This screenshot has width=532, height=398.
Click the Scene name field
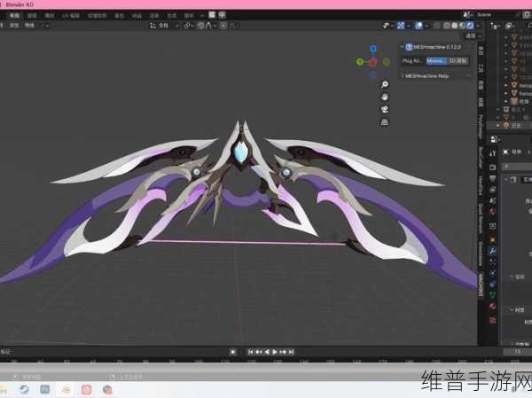click(496, 14)
